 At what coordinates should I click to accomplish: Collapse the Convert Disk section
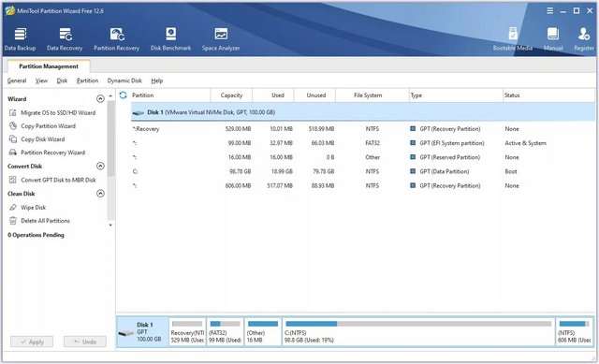100,167
